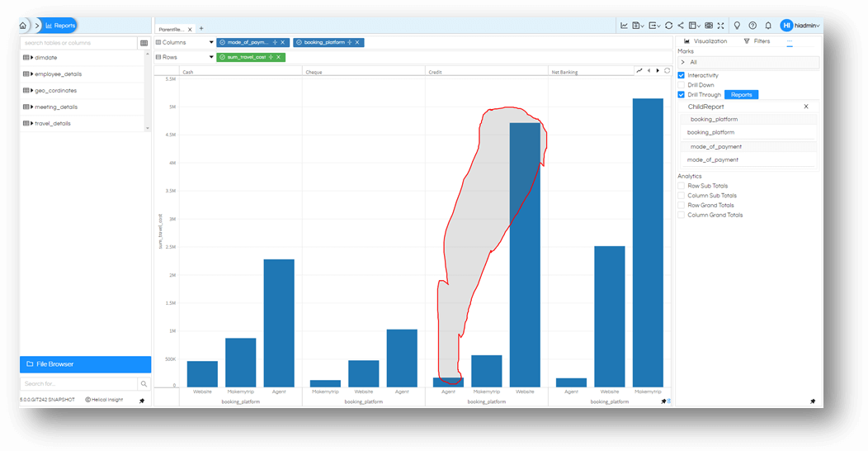Image resolution: width=868 pixels, height=451 pixels.
Task: Open the File Browser panel
Action: [85, 364]
